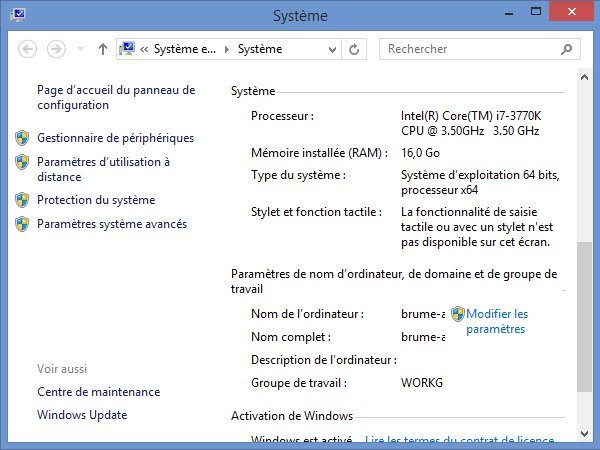The height and width of the screenshot is (450, 600).
Task: Open the address bar history dropdown
Action: point(333,49)
